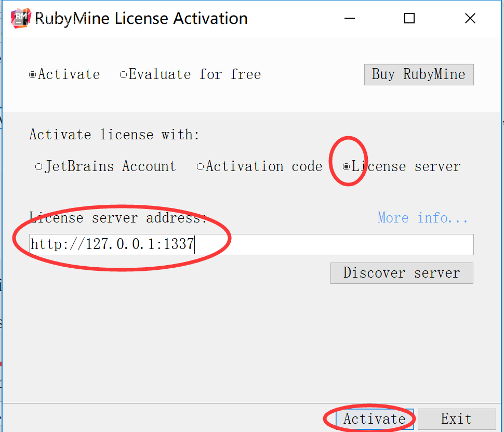Click the RubyMine License Activation title text
This screenshot has width=504, height=432.
[141, 18]
